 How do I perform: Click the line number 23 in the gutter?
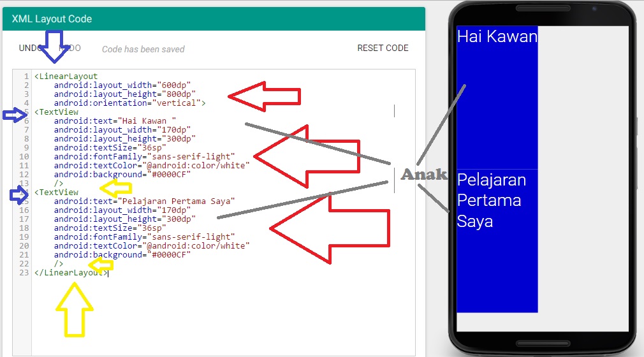click(x=24, y=273)
